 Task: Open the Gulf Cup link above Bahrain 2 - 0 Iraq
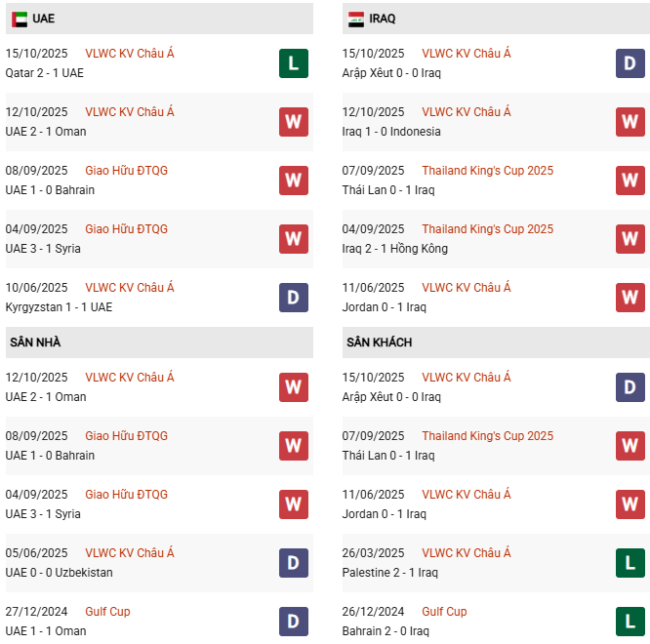(x=444, y=612)
